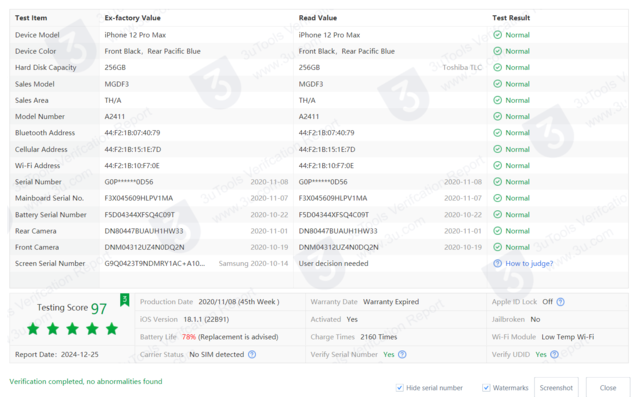The width and height of the screenshot is (640, 397).
Task: Click the Screen Serial Number row label
Action: (50, 264)
